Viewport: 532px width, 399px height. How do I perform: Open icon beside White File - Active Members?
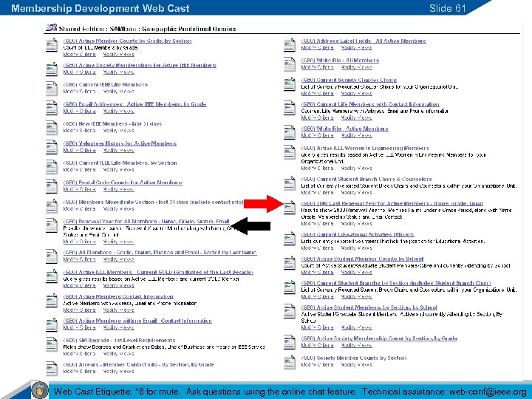[x=290, y=132]
